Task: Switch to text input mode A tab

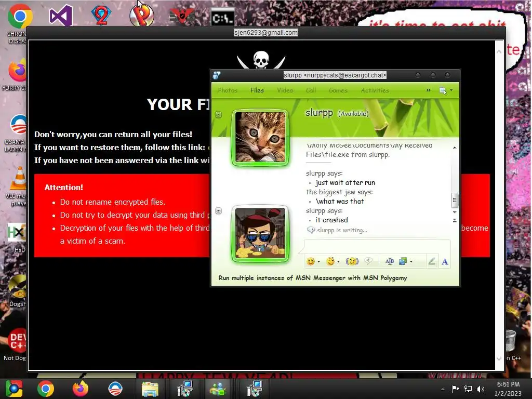Action: 445,261
